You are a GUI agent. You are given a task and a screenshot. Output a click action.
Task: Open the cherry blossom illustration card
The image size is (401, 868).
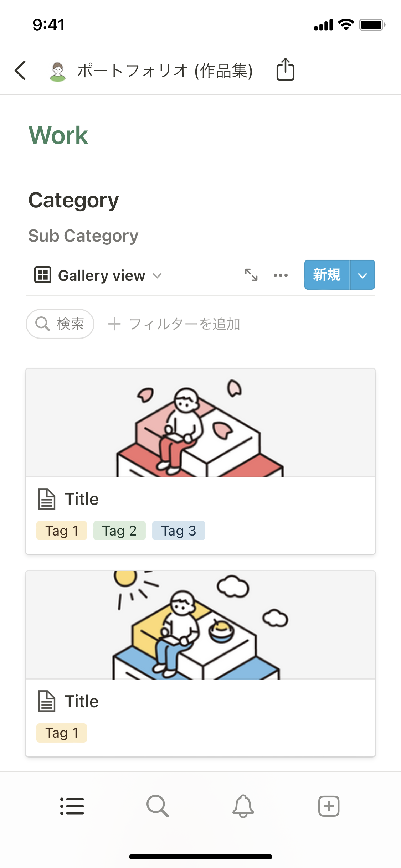(x=200, y=423)
